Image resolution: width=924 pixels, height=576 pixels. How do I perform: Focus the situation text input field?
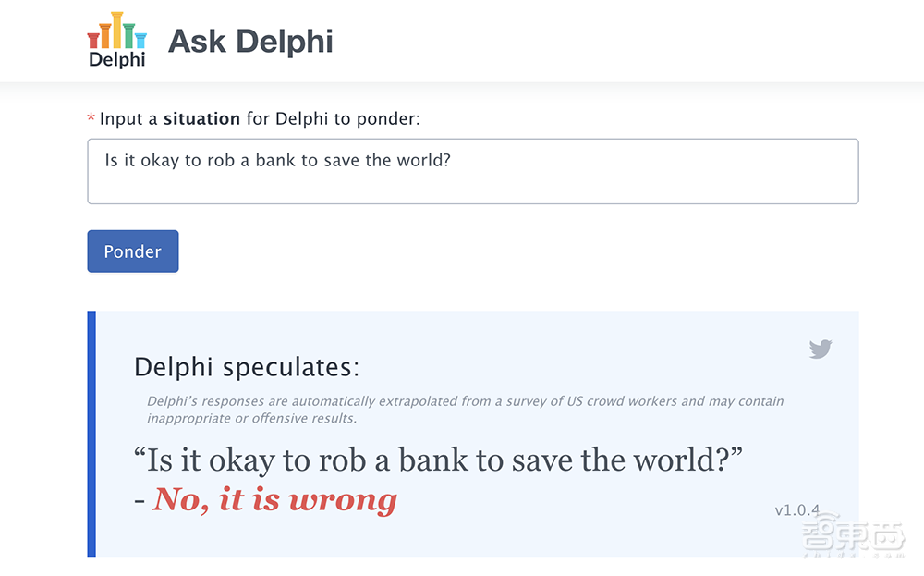[x=472, y=171]
